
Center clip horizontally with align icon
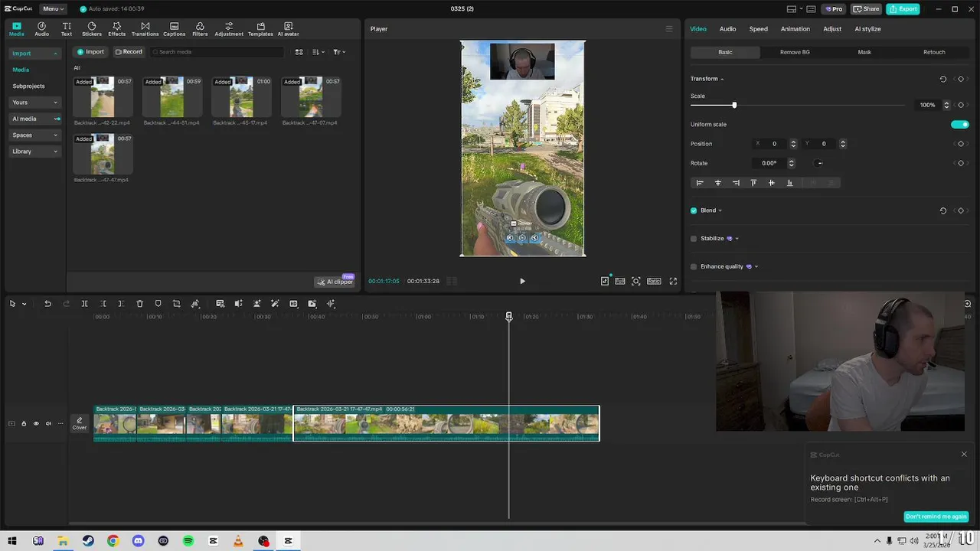[x=717, y=183]
